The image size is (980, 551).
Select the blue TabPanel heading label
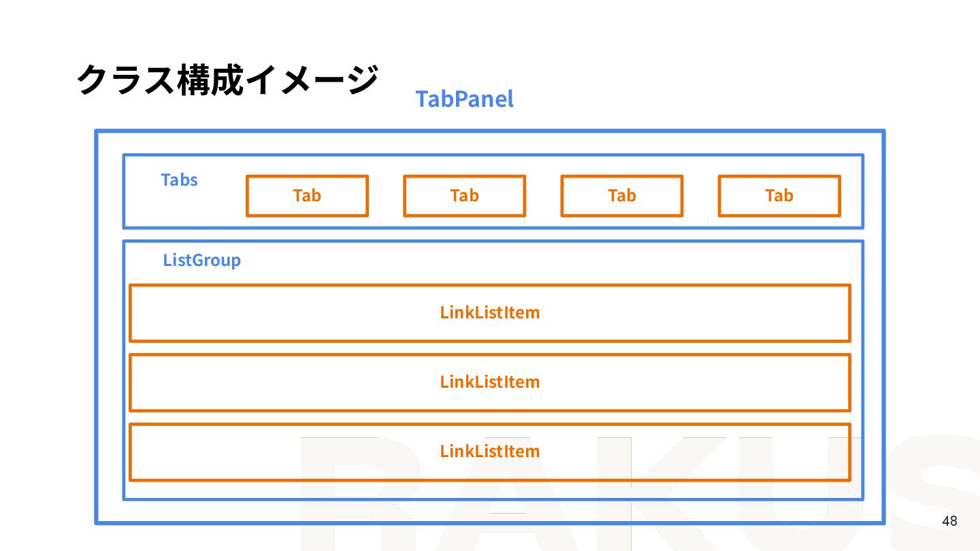pos(464,99)
